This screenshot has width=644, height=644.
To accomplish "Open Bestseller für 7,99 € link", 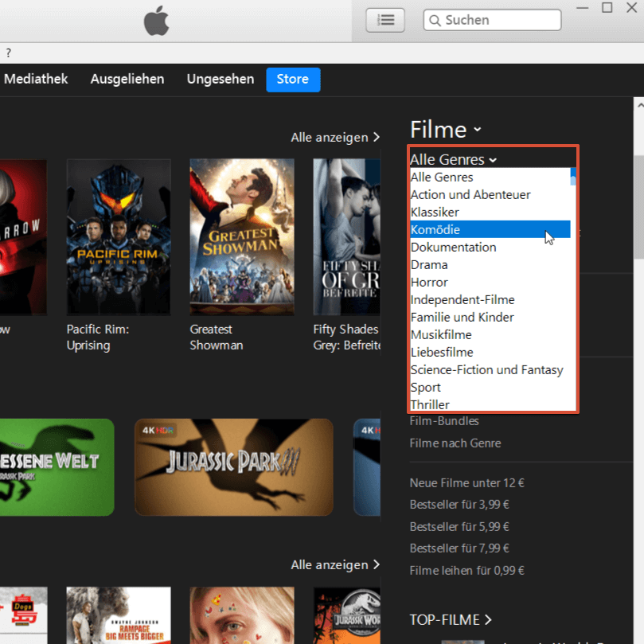I will tap(459, 548).
